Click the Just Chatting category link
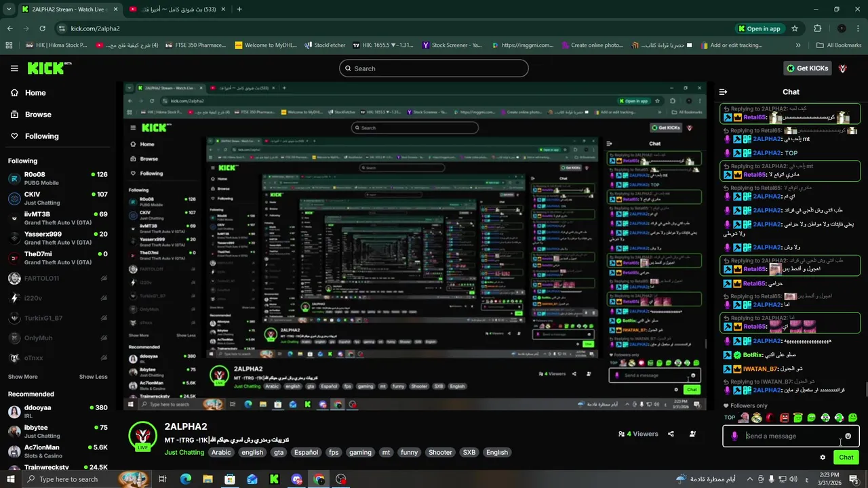This screenshot has height=488, width=868. click(x=183, y=452)
